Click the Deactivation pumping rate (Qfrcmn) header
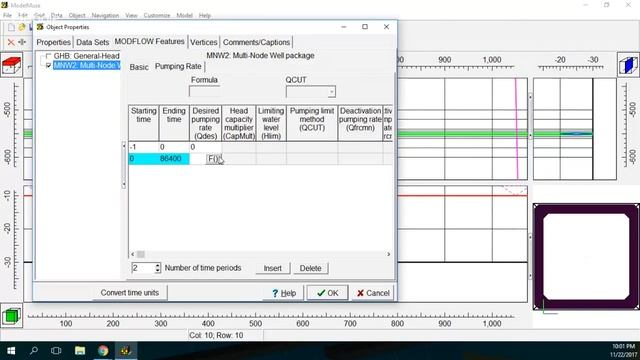Viewport: 640px width, 360px height. 360,123
